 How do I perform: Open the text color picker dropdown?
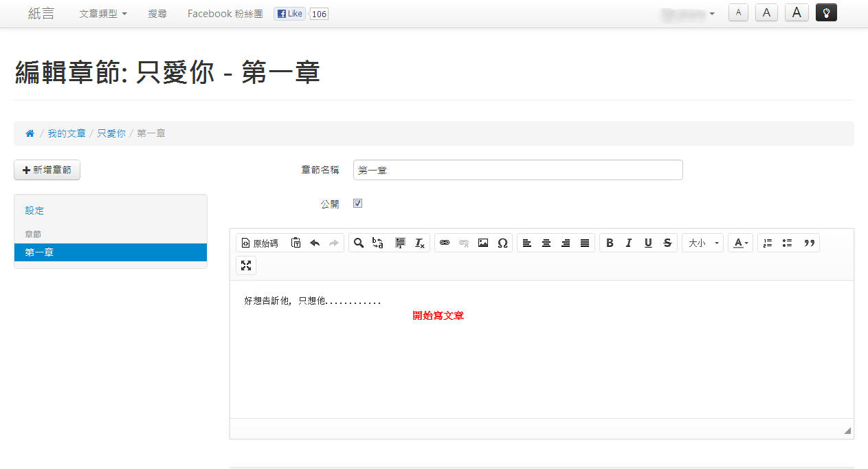(x=740, y=243)
